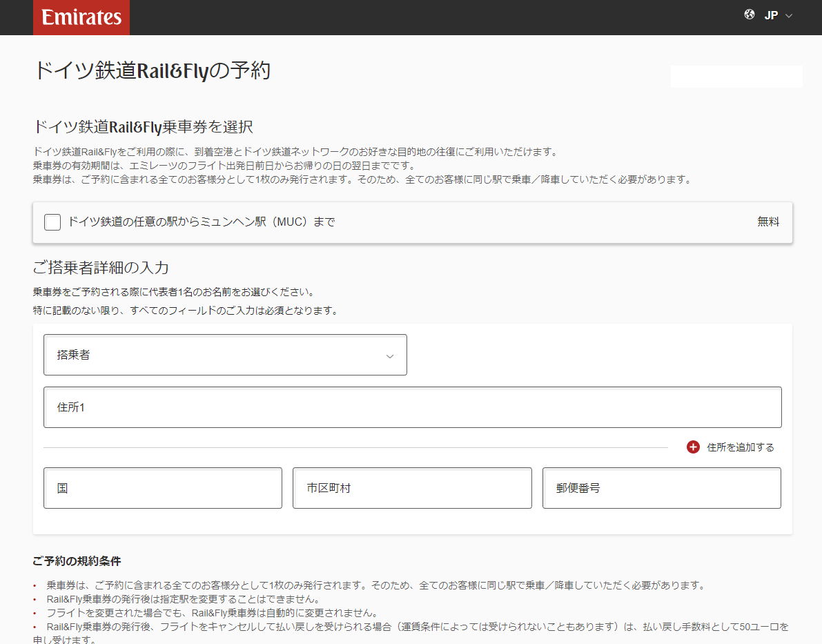The height and width of the screenshot is (644, 822).
Task: Click the chevron in the 搭乗者 field
Action: 389,356
